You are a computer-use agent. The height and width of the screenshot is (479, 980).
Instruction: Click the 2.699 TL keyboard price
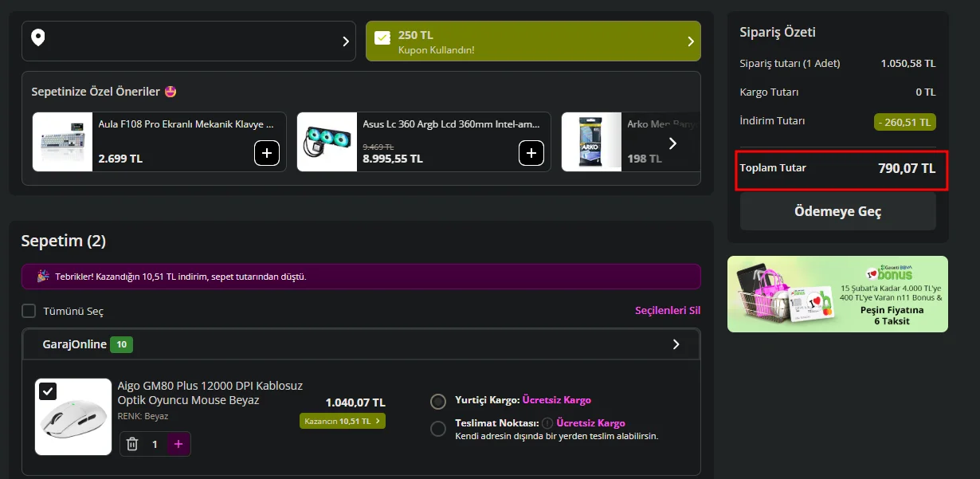(120, 159)
